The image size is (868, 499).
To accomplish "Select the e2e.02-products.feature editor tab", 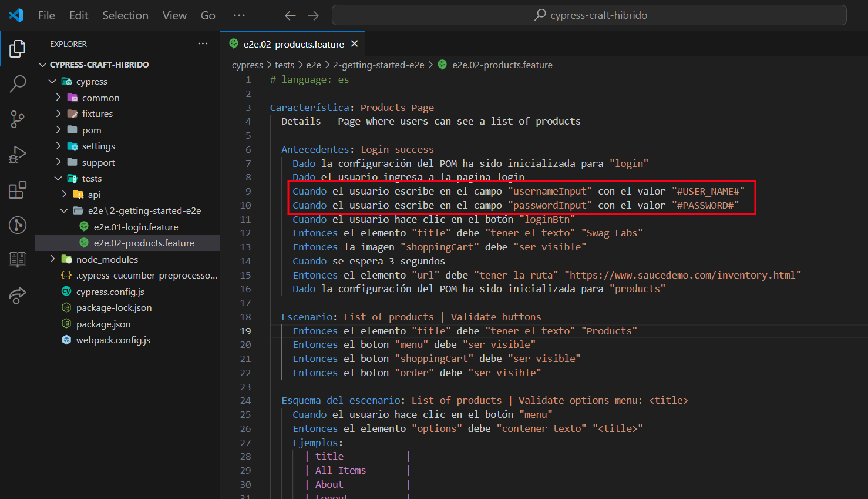I will point(293,44).
